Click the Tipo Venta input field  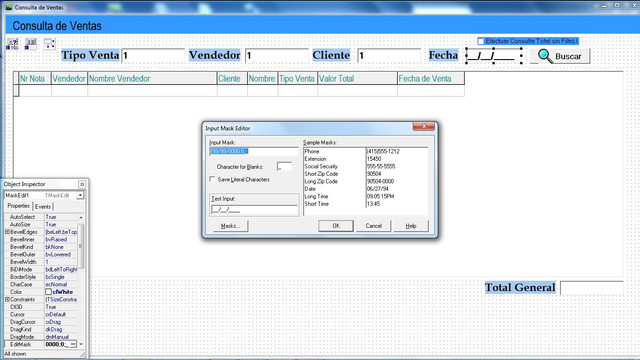(x=153, y=56)
